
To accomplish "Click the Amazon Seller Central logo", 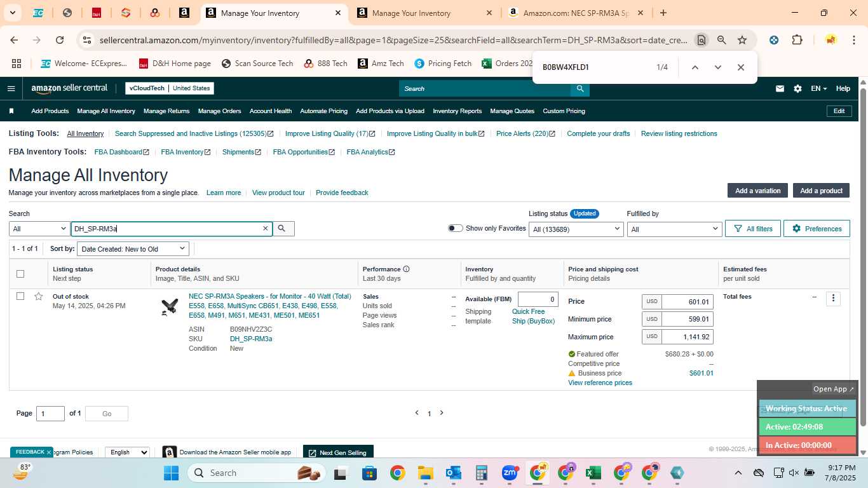I will point(69,88).
